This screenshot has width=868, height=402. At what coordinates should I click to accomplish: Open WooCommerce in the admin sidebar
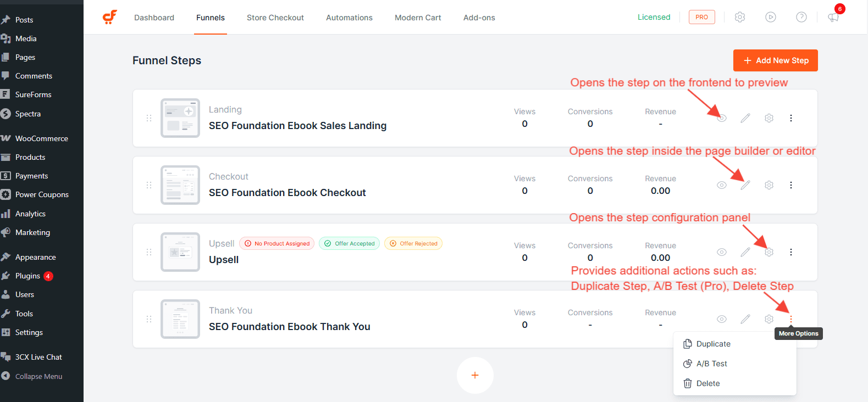click(41, 138)
